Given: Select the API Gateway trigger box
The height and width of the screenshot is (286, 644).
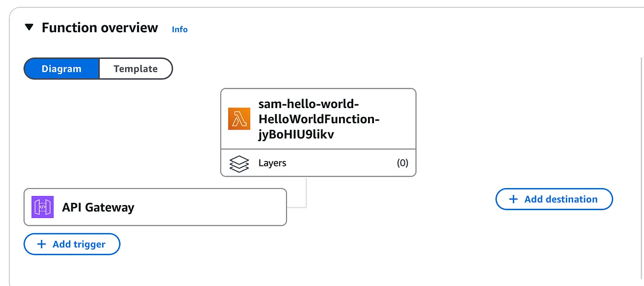Looking at the screenshot, I should [155, 207].
